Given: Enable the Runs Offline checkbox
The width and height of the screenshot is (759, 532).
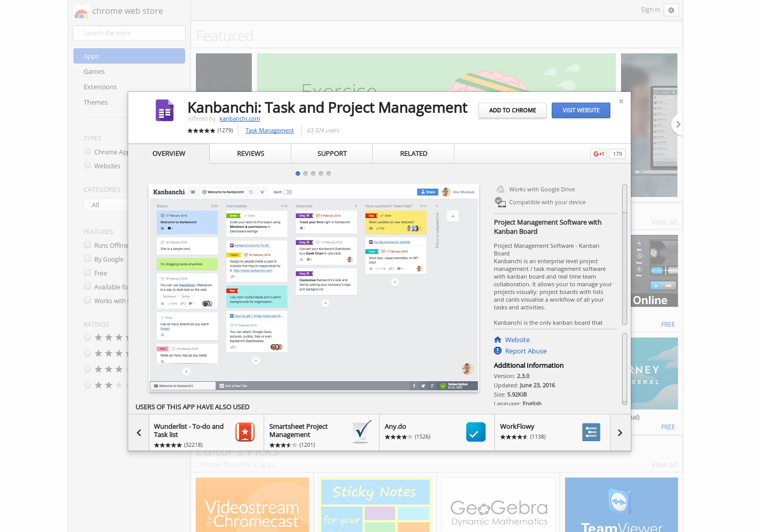Looking at the screenshot, I should tap(88, 245).
